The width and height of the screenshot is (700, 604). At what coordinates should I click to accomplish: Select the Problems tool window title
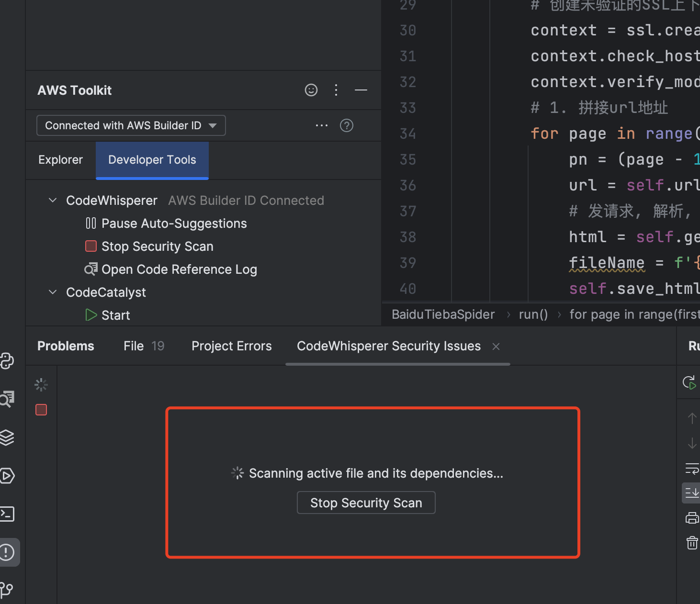pos(66,346)
